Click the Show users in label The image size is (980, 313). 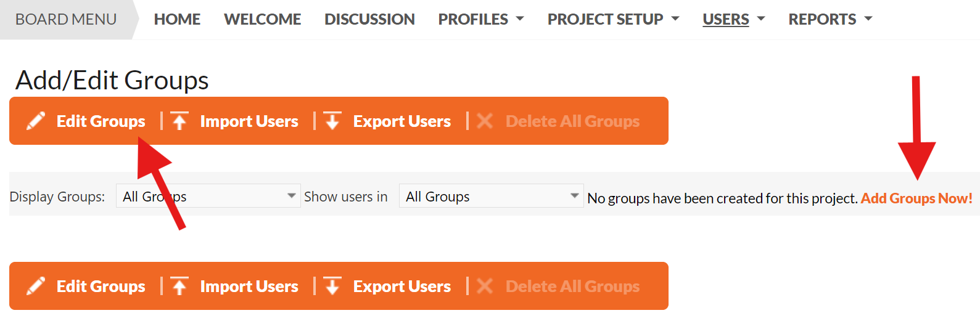click(346, 197)
